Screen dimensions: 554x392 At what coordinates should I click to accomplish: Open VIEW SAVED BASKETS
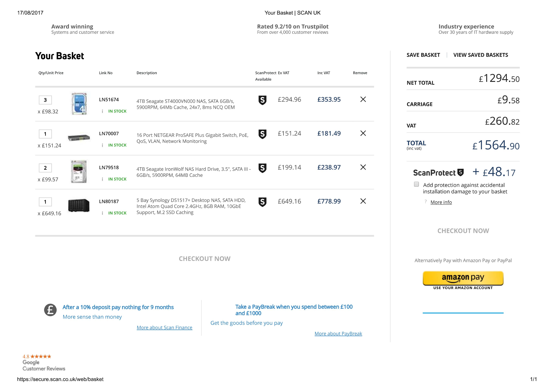[x=481, y=55]
